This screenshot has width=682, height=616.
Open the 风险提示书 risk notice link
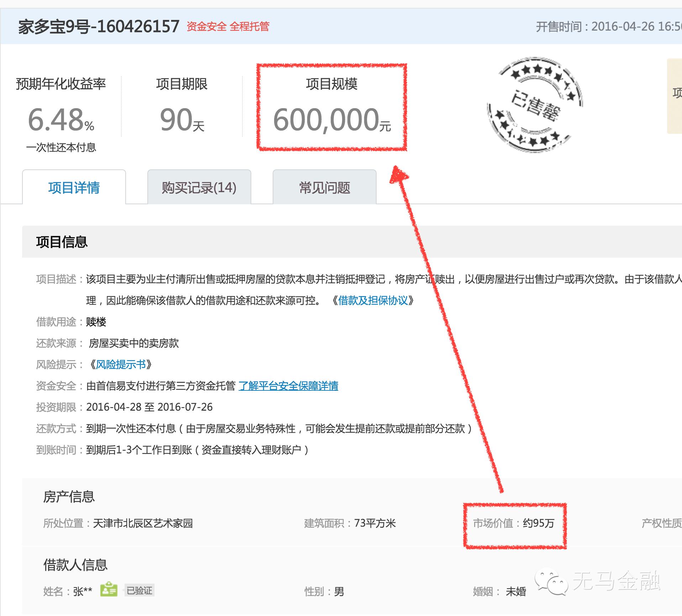click(x=121, y=364)
